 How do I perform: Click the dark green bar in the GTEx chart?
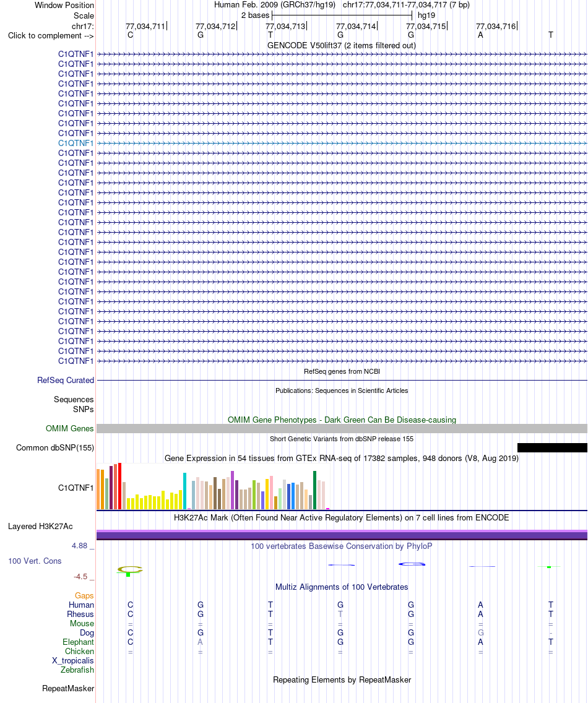coord(315,490)
